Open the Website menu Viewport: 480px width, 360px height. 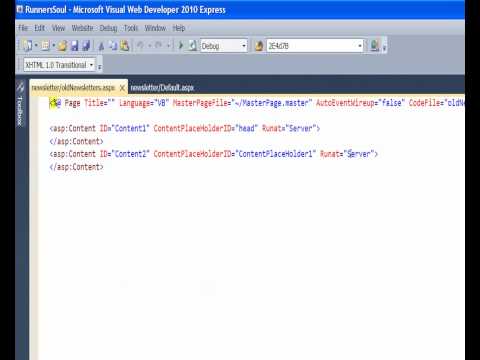pyautogui.click(x=82, y=28)
